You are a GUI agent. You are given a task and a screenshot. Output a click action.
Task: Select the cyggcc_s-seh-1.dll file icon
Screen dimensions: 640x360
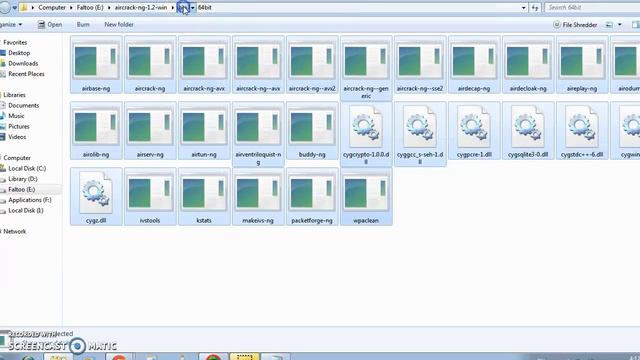point(420,127)
